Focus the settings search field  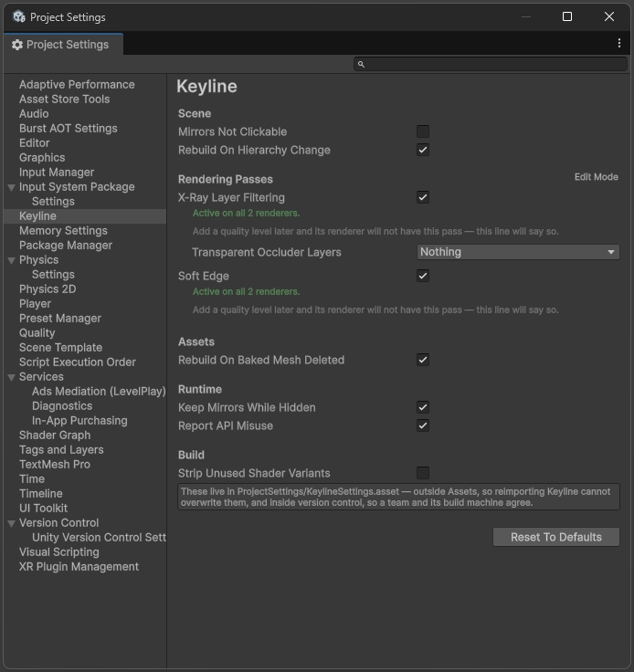(x=491, y=64)
